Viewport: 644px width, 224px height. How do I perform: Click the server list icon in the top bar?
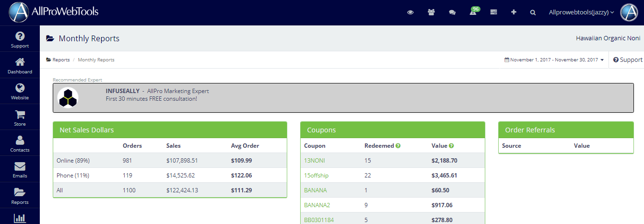pyautogui.click(x=493, y=12)
